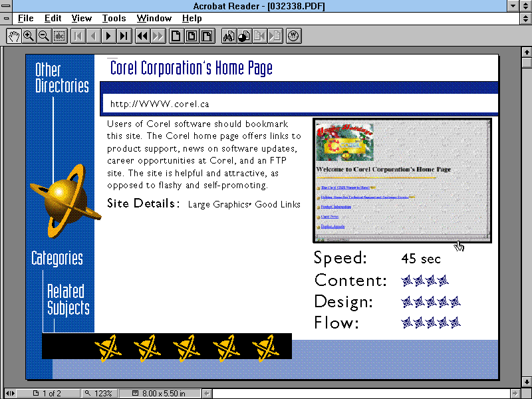
Task: Follow the Categories link
Action: tap(57, 258)
